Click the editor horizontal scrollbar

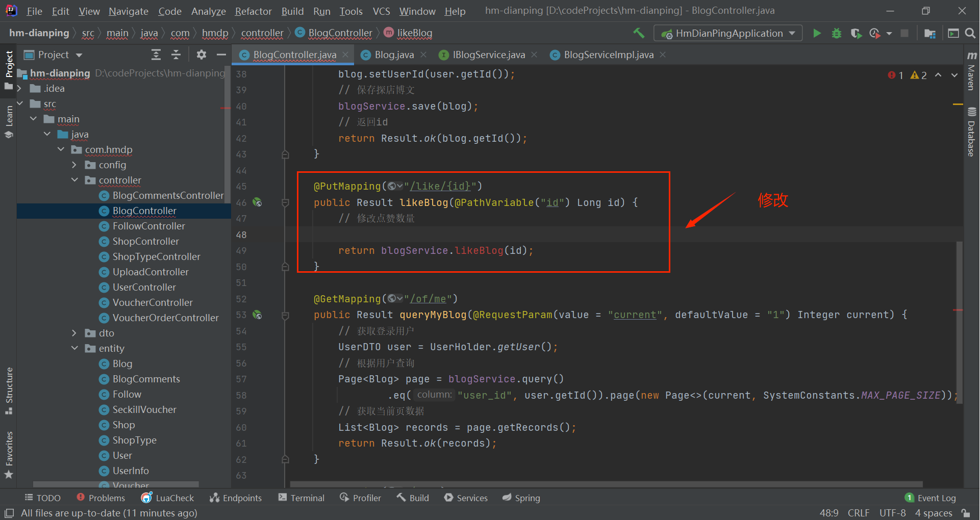[x=606, y=484]
